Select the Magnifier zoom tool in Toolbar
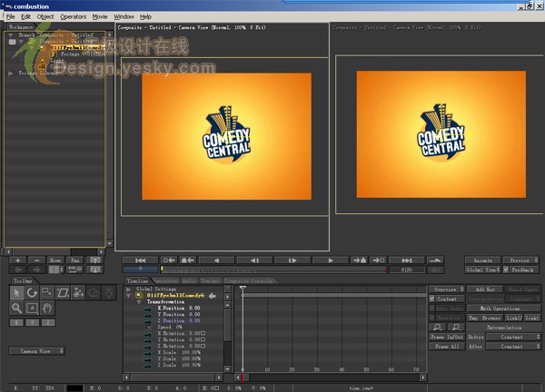 (16, 308)
